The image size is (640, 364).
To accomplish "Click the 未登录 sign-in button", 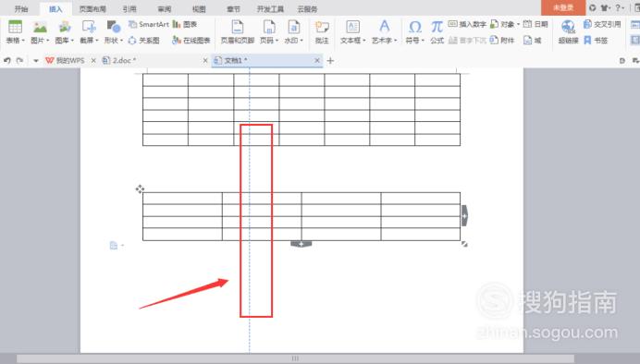I will point(563,7).
